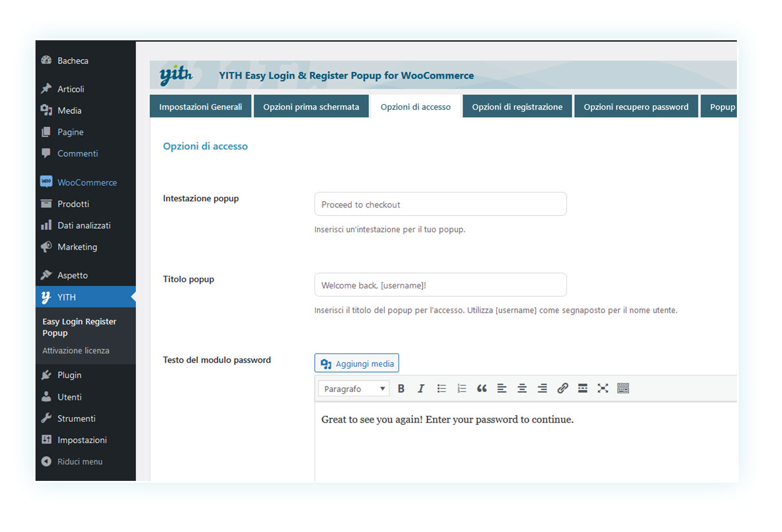The width and height of the screenshot is (782, 532).
Task: Open the Marketing menu item
Action: [85, 247]
